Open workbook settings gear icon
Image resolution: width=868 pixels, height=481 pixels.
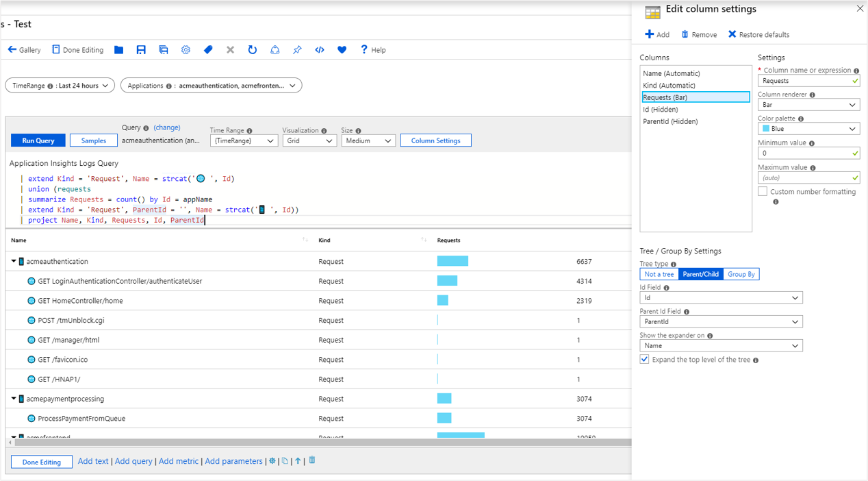(x=186, y=50)
